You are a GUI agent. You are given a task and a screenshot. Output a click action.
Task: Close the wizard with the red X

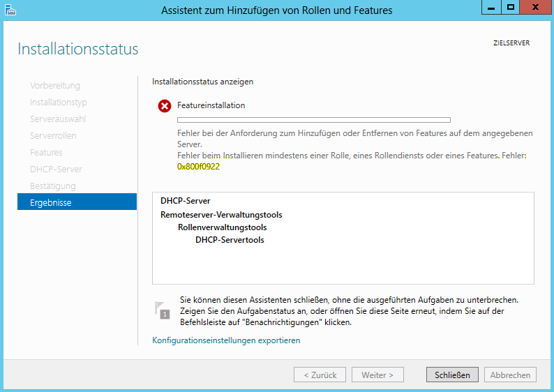[x=535, y=7]
